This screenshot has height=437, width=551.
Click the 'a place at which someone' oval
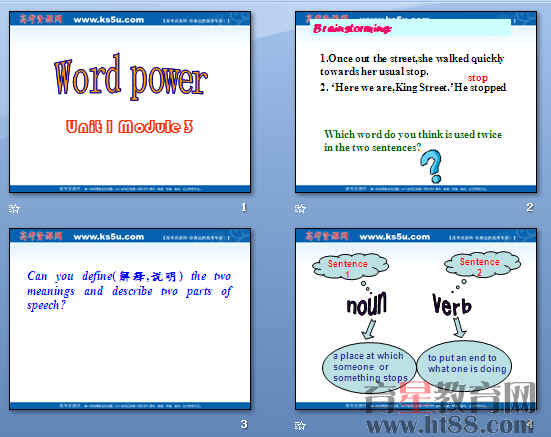tap(369, 367)
